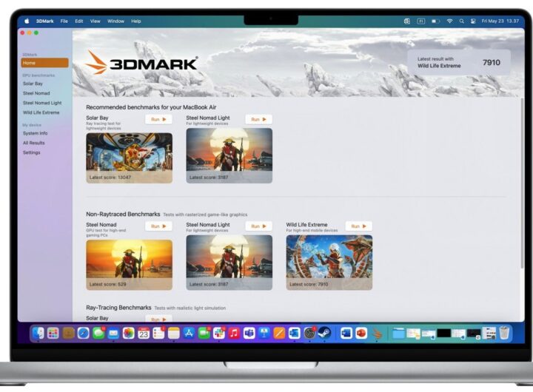
Task: Open Photos from the dock
Action: coord(129,334)
